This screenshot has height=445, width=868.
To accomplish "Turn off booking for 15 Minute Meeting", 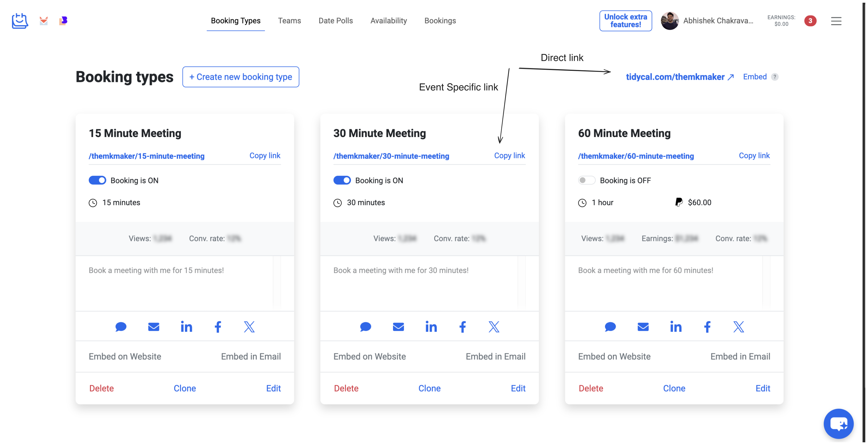I will (97, 180).
